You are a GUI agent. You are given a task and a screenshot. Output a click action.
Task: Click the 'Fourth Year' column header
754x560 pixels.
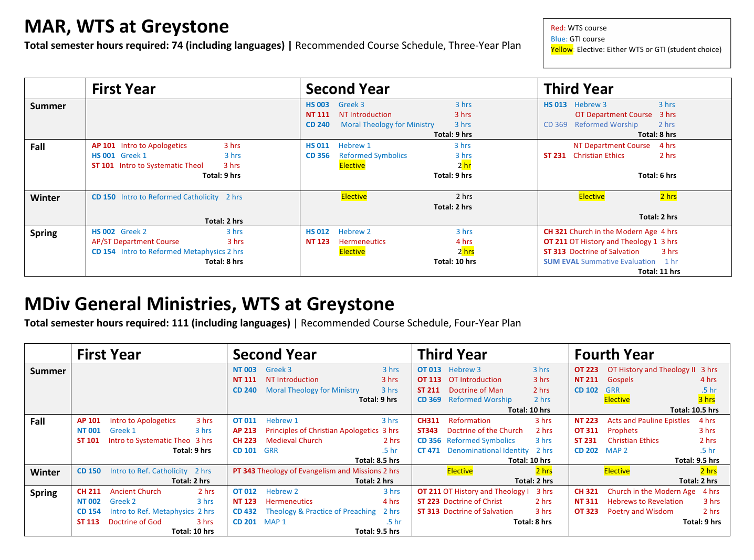pos(614,354)
